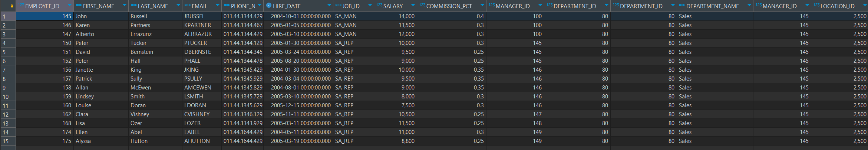This screenshot has width=868, height=150.
Task: Click the first name cell Janette
Action: click(x=101, y=70)
